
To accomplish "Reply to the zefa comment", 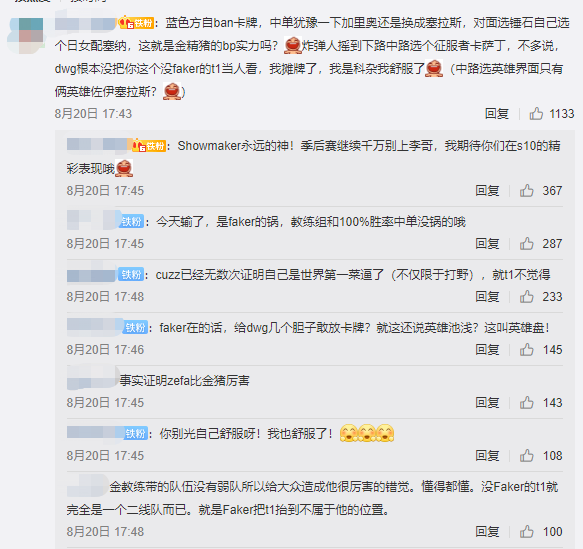I will coord(487,403).
